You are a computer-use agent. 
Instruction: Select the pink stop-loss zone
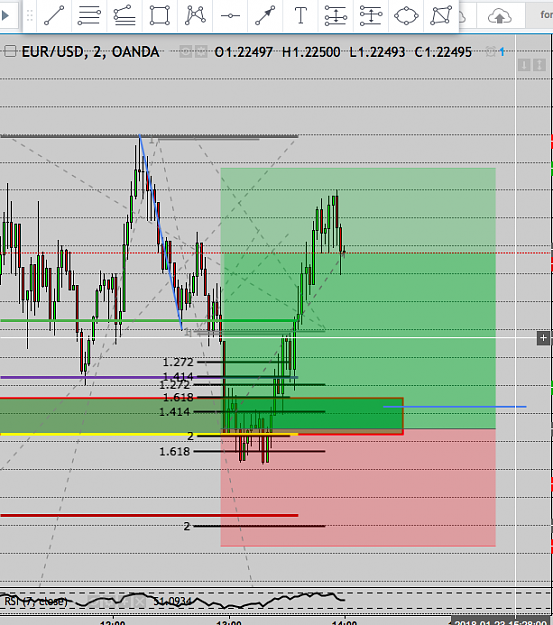coord(358,487)
